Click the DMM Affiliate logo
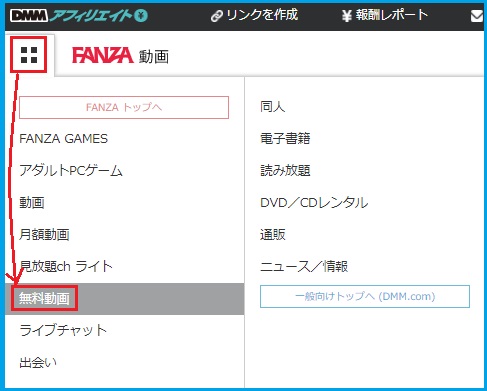The width and height of the screenshot is (487, 391). 79,15
